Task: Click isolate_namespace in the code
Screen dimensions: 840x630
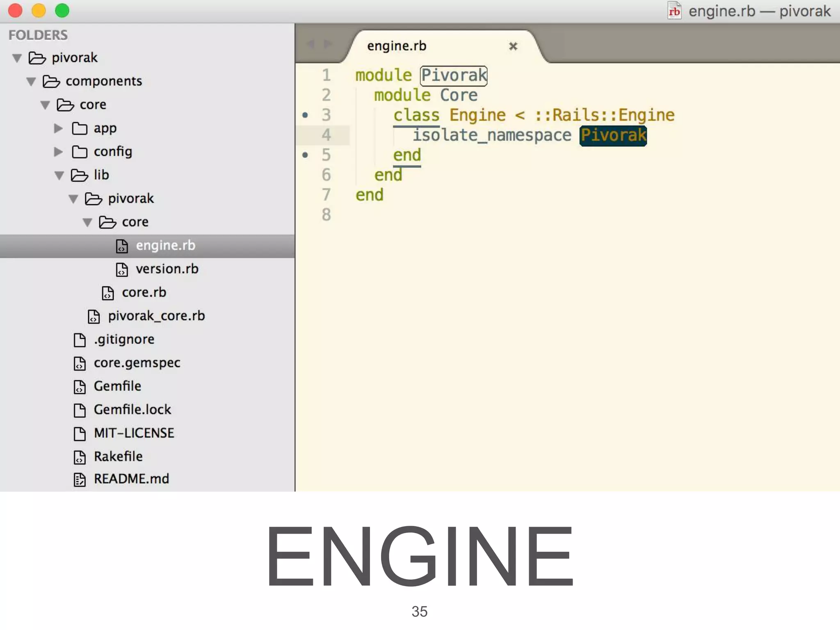Action: click(492, 135)
